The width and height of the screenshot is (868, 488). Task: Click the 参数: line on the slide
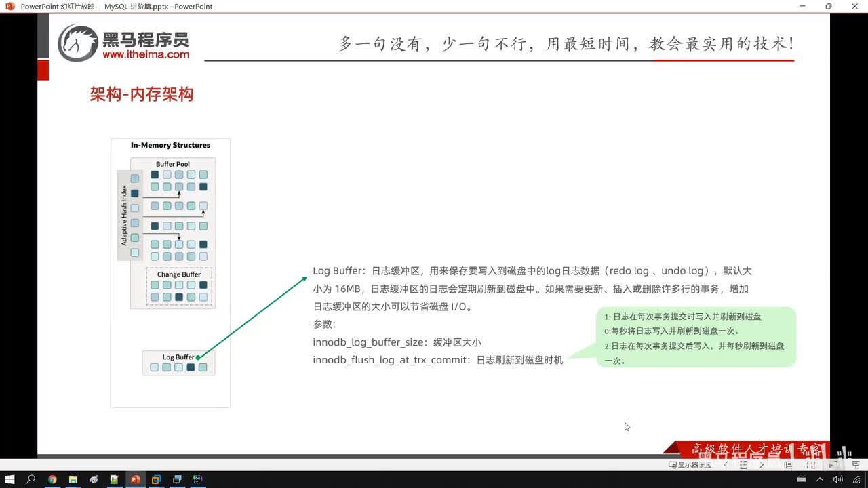point(324,325)
